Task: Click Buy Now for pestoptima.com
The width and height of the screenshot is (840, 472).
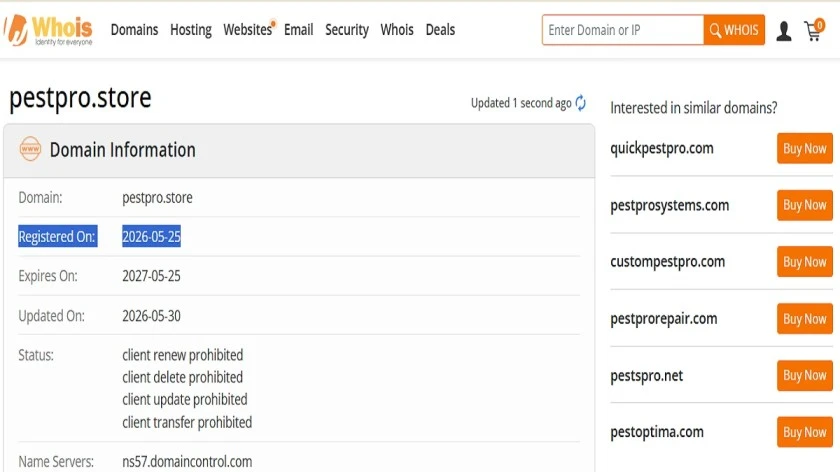Action: click(805, 432)
